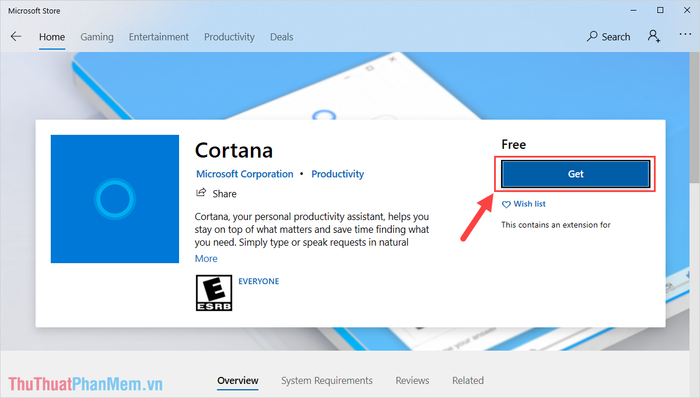Open the EVERYONE rating link

coord(258,281)
